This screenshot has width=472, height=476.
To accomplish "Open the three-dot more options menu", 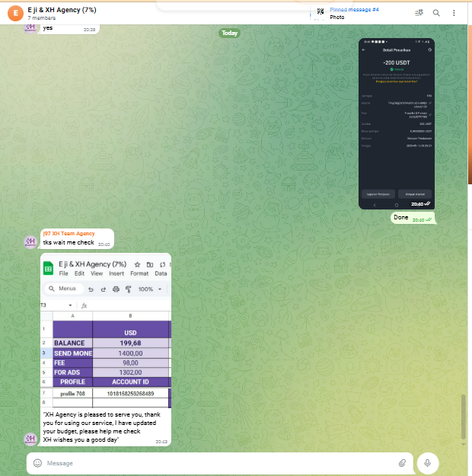I will pos(454,13).
